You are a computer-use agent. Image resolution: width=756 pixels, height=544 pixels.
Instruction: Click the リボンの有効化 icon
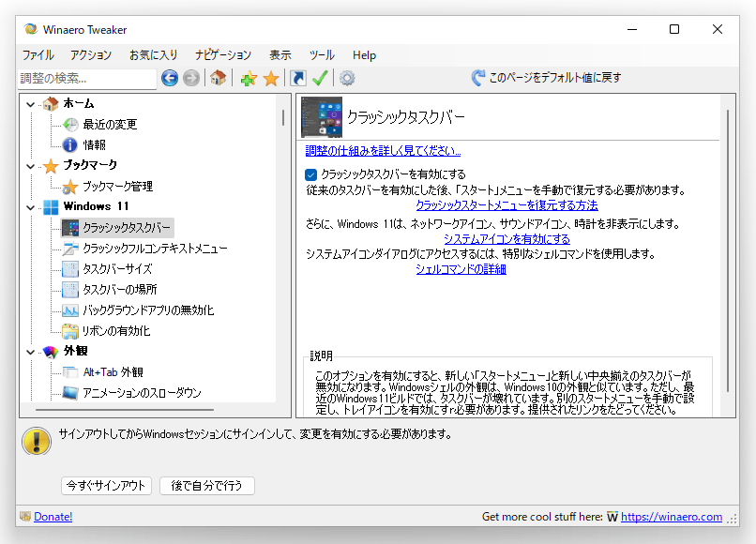tap(70, 331)
